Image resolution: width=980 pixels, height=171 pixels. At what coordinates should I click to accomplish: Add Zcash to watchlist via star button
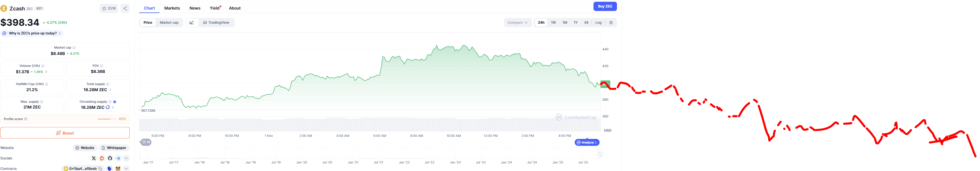point(109,8)
